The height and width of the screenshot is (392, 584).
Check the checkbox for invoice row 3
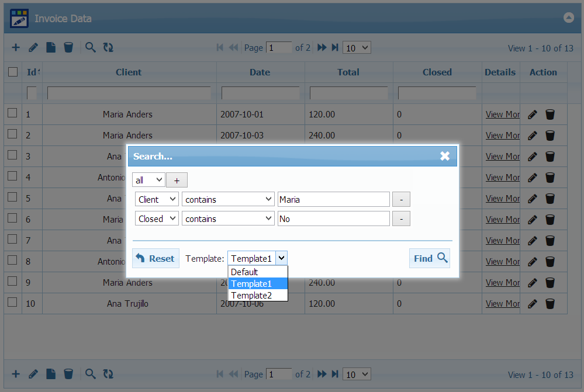tap(12, 156)
